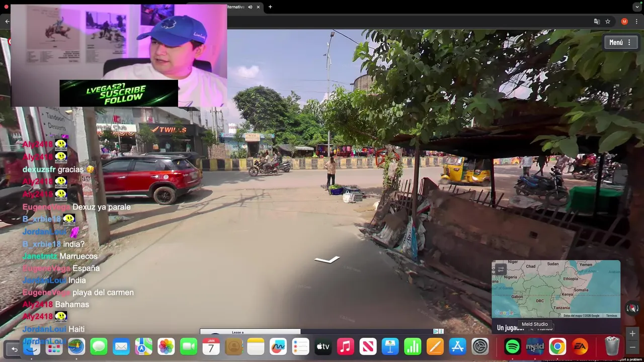The height and width of the screenshot is (362, 644).
Task: Open the Trash from the dock
Action: [x=612, y=347]
